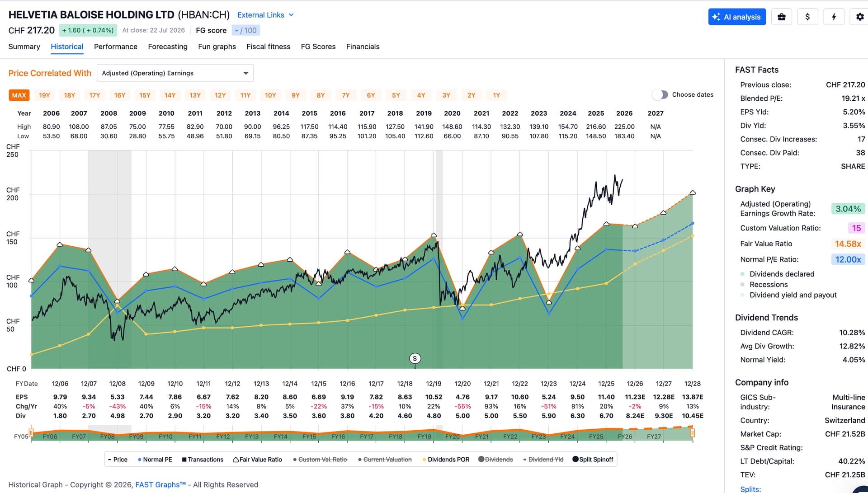Toggle Fair Value Ratio triangle legend icon
Screen dimensions: 868x493
(236, 460)
